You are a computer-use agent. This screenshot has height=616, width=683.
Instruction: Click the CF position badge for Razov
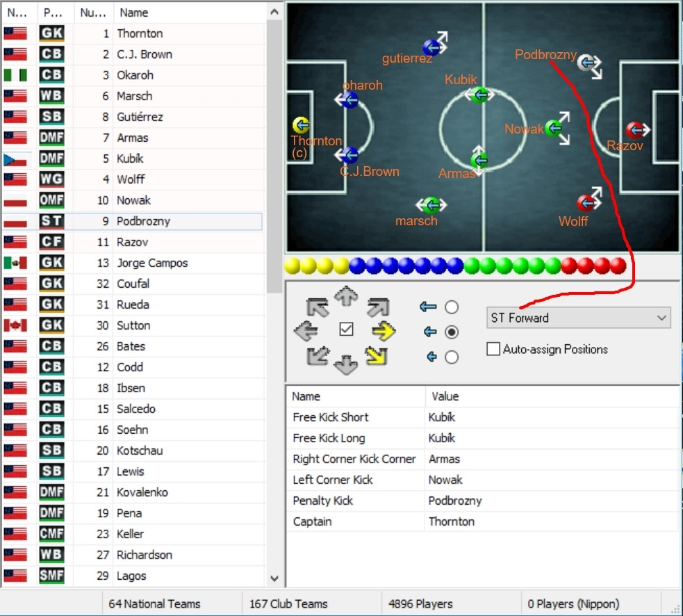(52, 242)
